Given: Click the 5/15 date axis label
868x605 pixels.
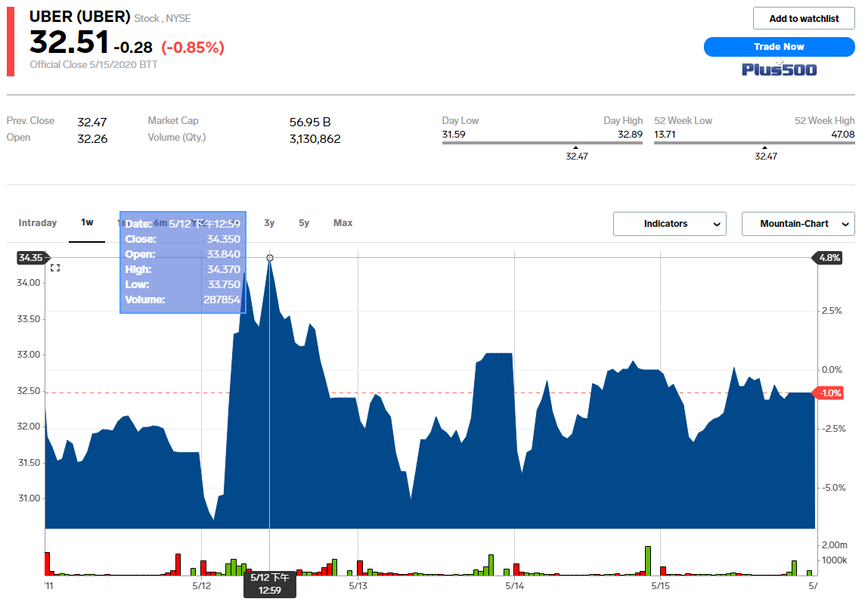Looking at the screenshot, I should click(660, 585).
